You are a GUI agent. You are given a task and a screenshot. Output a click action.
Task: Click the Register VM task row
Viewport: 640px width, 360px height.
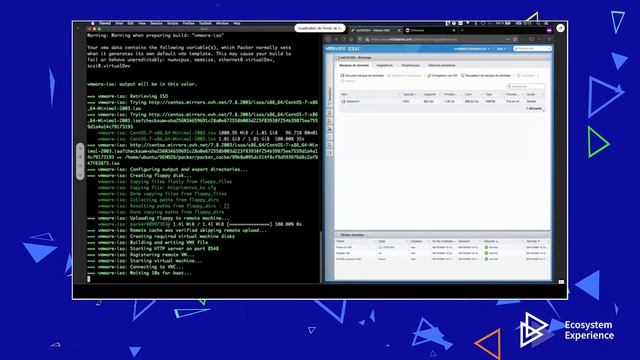442,253
